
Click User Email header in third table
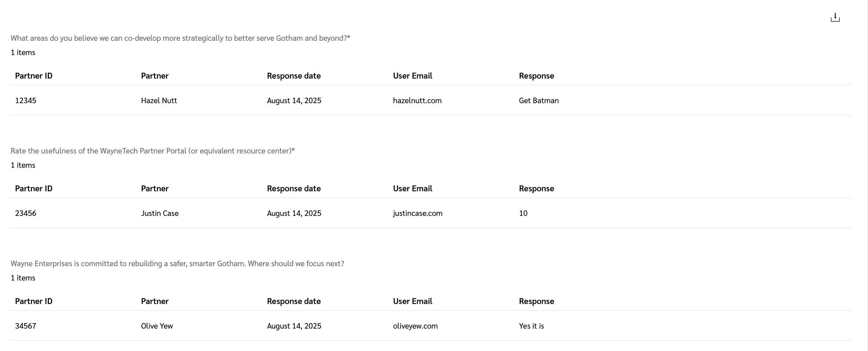[x=412, y=301]
